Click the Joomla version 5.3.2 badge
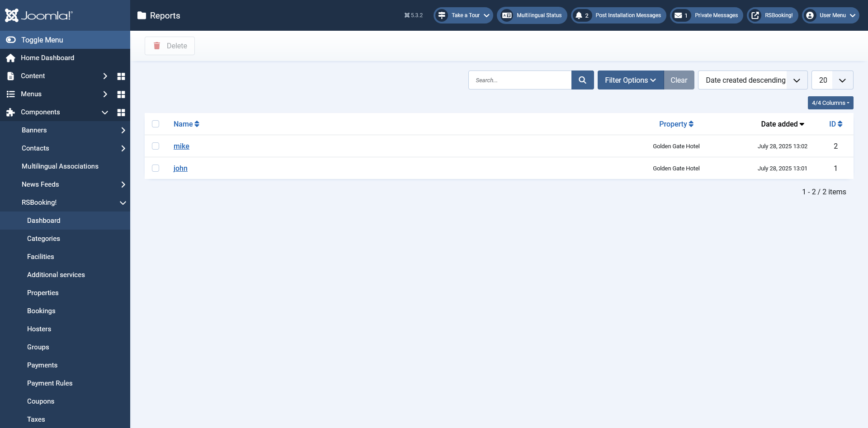This screenshot has width=868, height=428. [x=414, y=15]
